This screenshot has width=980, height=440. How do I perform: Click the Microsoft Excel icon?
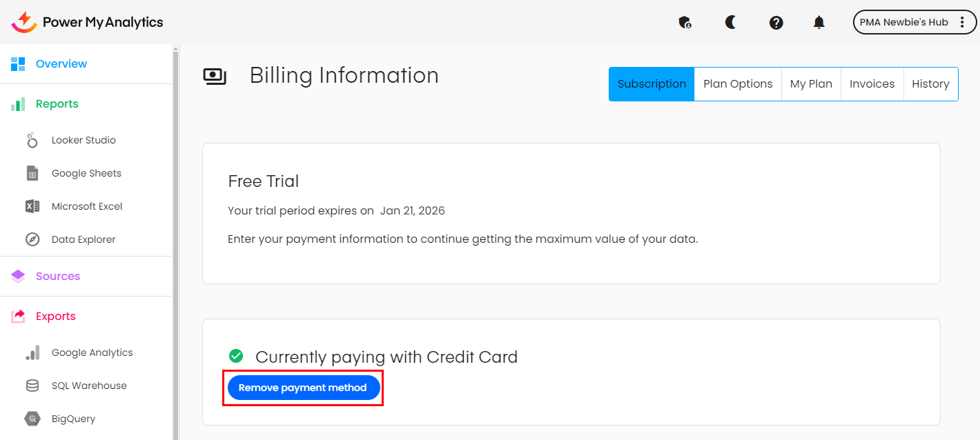32,206
